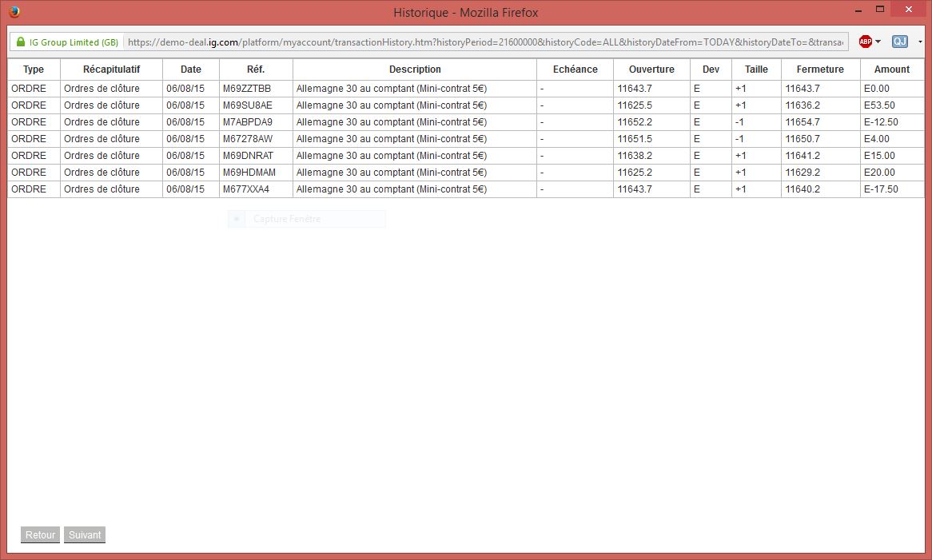Click amount E4.00

tap(877, 138)
